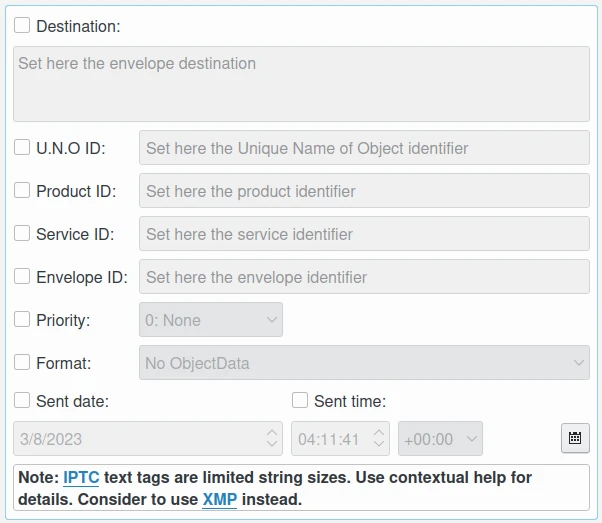The height and width of the screenshot is (523, 602).
Task: Check the Priority checkbox
Action: [x=22, y=320]
